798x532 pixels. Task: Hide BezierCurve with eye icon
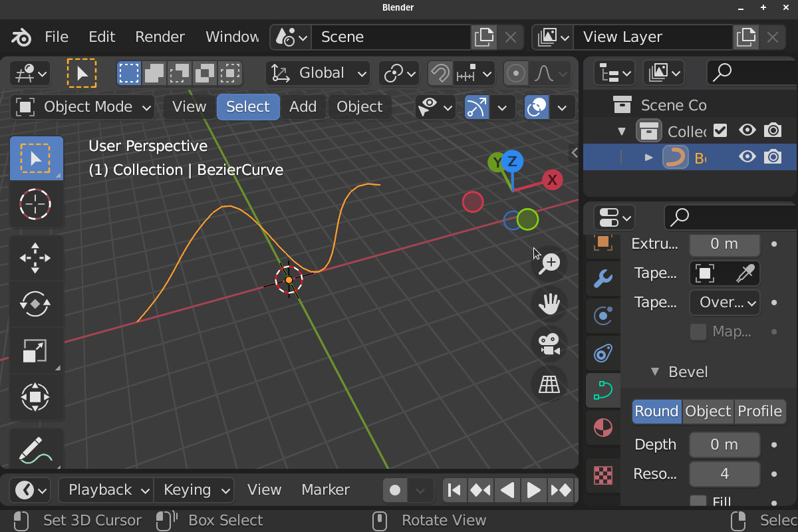coord(747,157)
